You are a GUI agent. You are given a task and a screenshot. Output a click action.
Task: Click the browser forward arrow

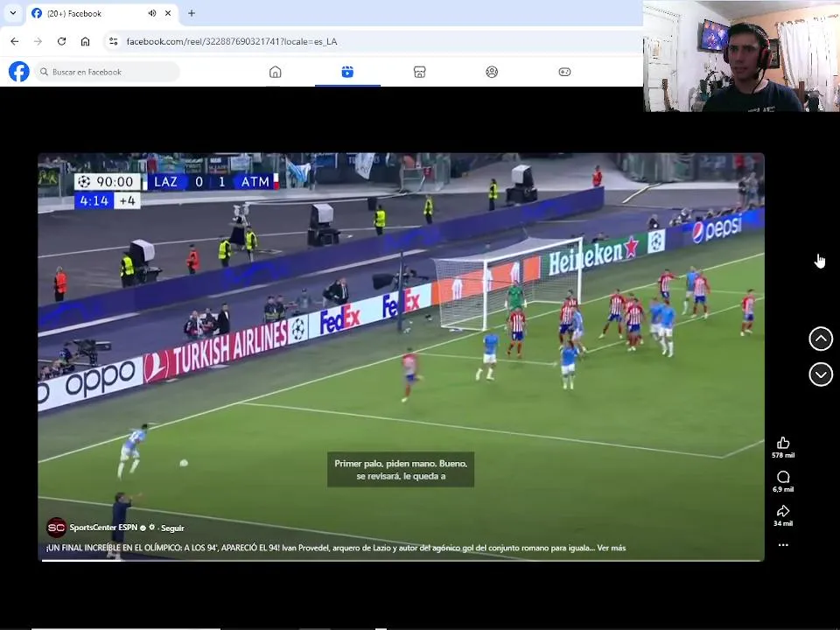[x=38, y=41]
